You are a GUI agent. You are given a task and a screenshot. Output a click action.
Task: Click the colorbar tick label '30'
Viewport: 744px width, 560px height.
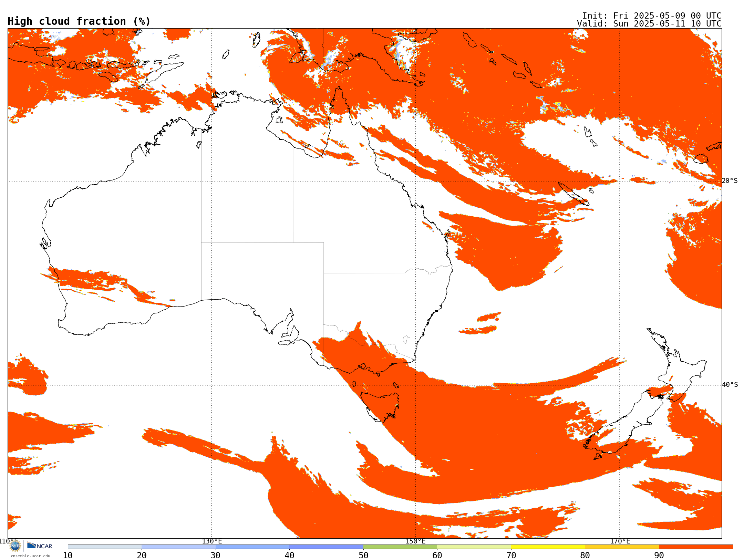[216, 555]
